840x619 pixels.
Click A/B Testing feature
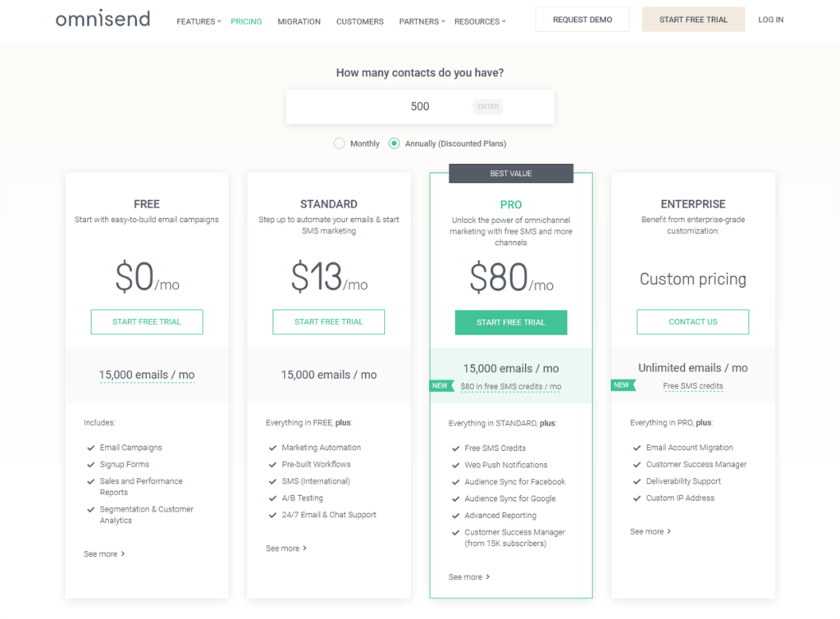click(302, 498)
